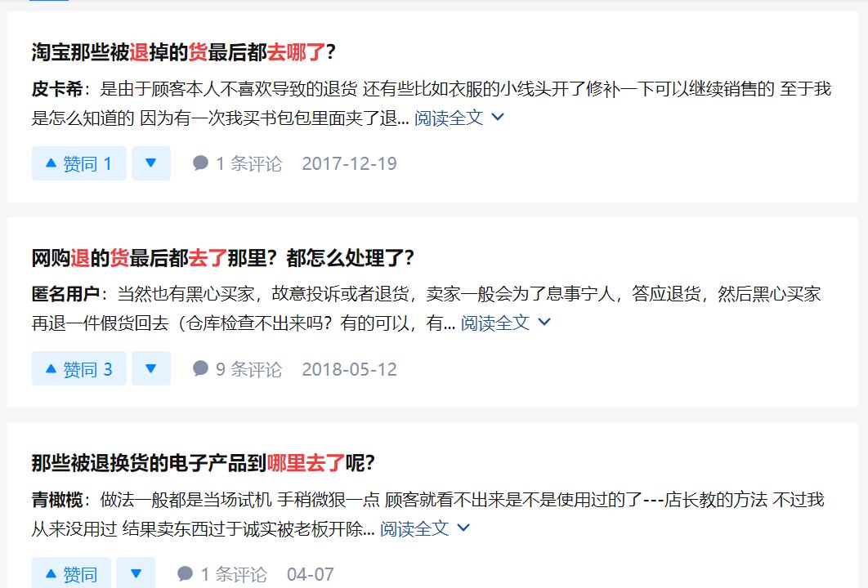Image resolution: width=868 pixels, height=588 pixels.
Task: Expand 阅读全文 on the 青橄榄 answer
Action: coord(424,529)
